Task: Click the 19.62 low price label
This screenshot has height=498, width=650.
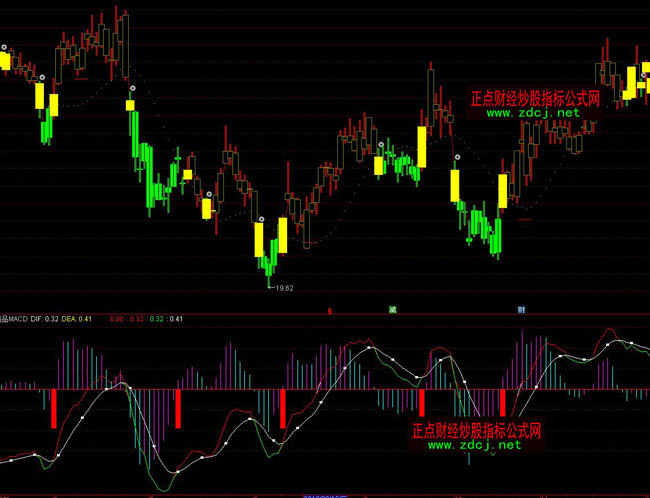Action: point(284,289)
